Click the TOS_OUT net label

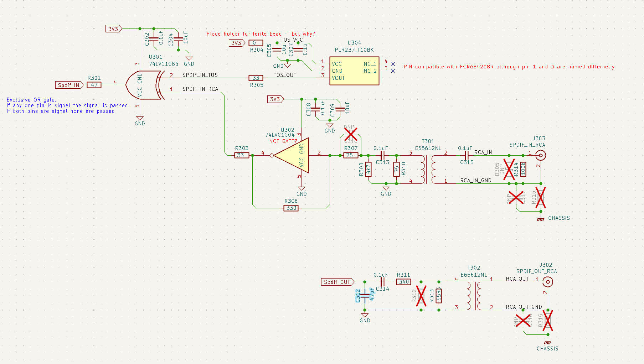click(x=285, y=75)
